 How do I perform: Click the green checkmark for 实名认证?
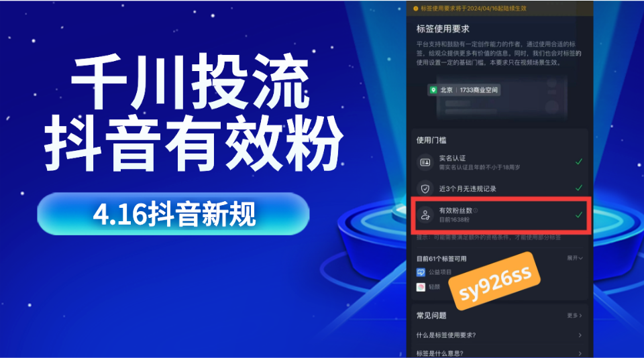pos(579,162)
